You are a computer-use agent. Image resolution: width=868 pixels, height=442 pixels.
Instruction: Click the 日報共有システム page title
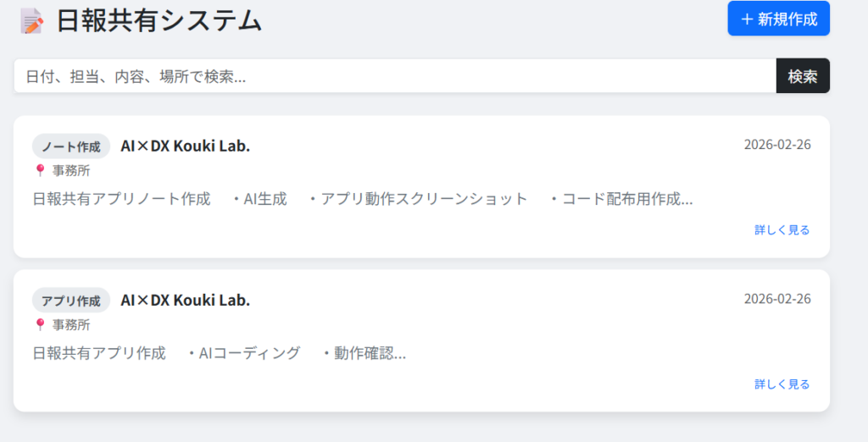[159, 20]
